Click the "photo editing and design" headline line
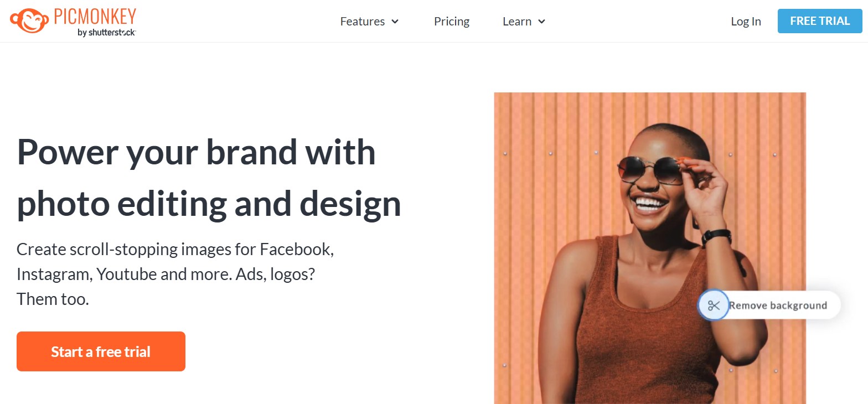Viewport: 868px width, 404px height. point(209,203)
